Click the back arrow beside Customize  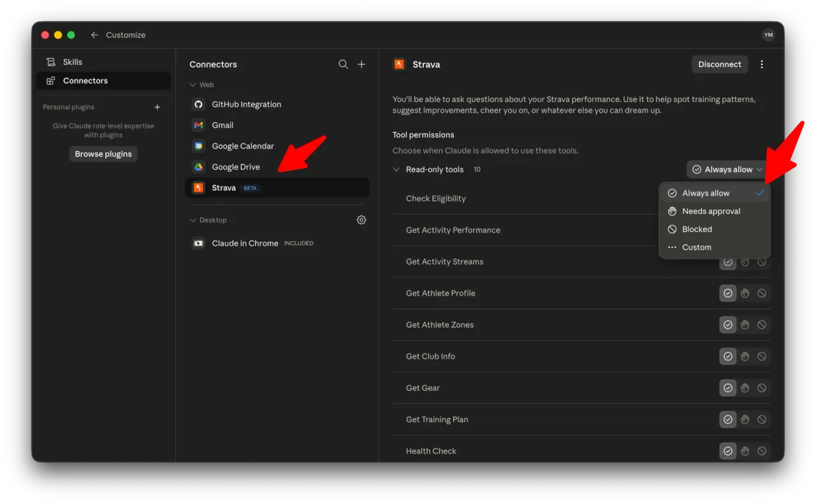tap(94, 35)
